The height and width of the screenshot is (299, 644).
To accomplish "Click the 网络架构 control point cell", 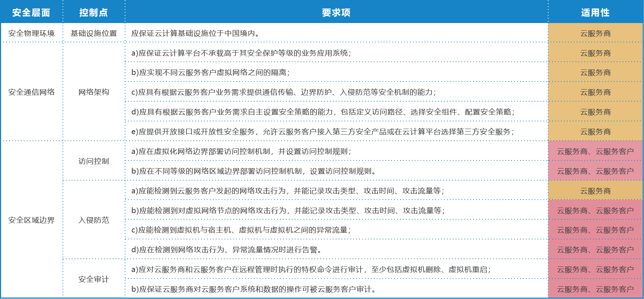I will pyautogui.click(x=94, y=92).
